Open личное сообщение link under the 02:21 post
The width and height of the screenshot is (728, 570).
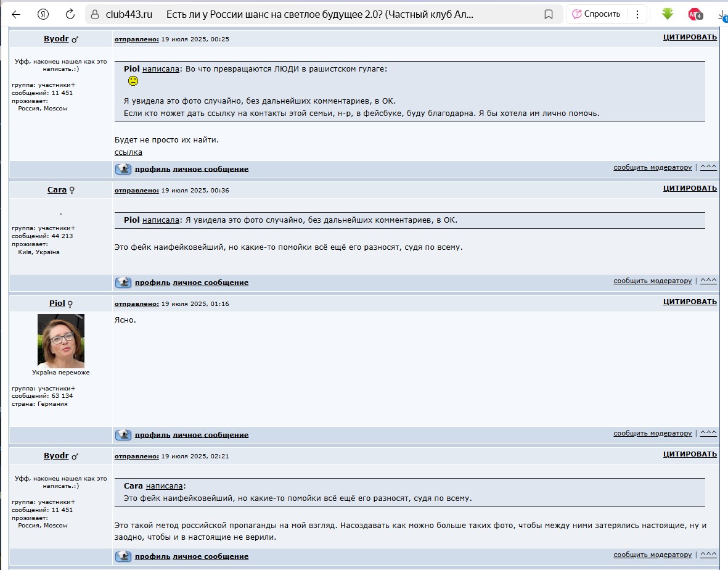pyautogui.click(x=211, y=556)
